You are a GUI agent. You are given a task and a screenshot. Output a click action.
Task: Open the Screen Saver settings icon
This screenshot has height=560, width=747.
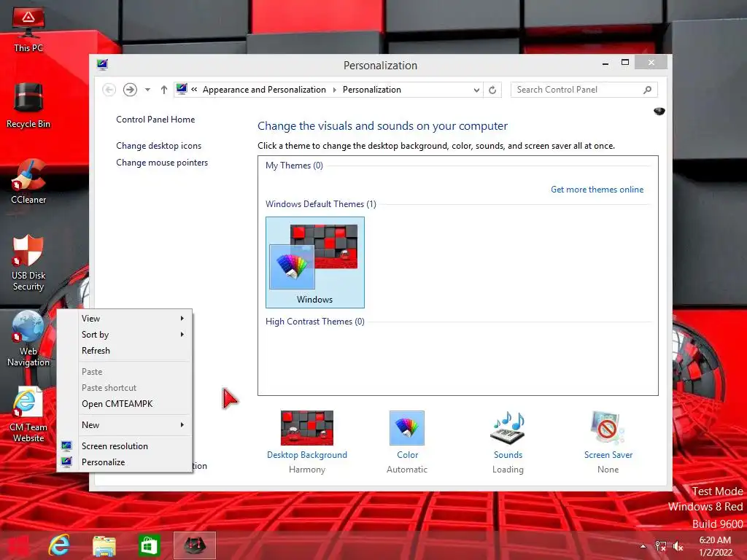tap(608, 428)
